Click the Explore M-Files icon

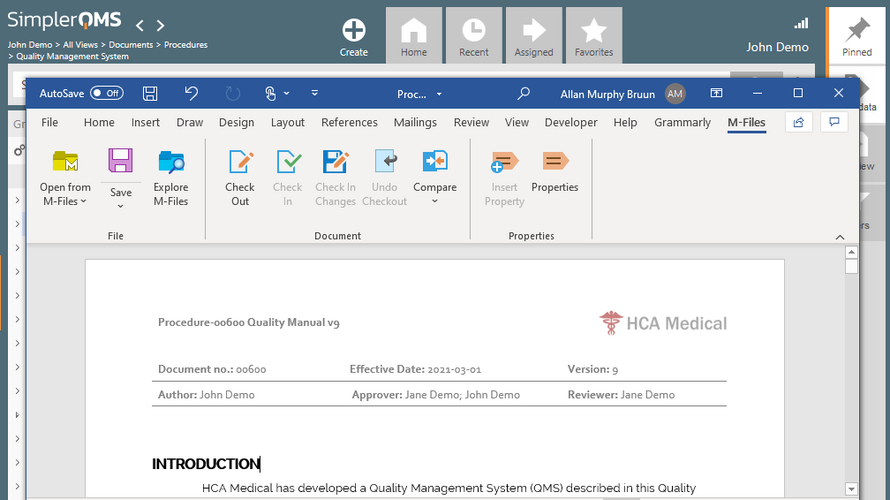(x=171, y=163)
